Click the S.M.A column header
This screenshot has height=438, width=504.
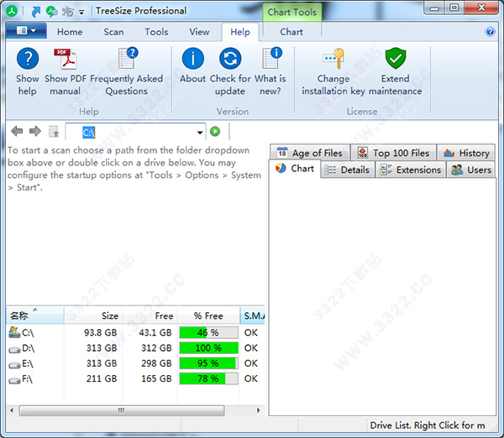pyautogui.click(x=253, y=315)
